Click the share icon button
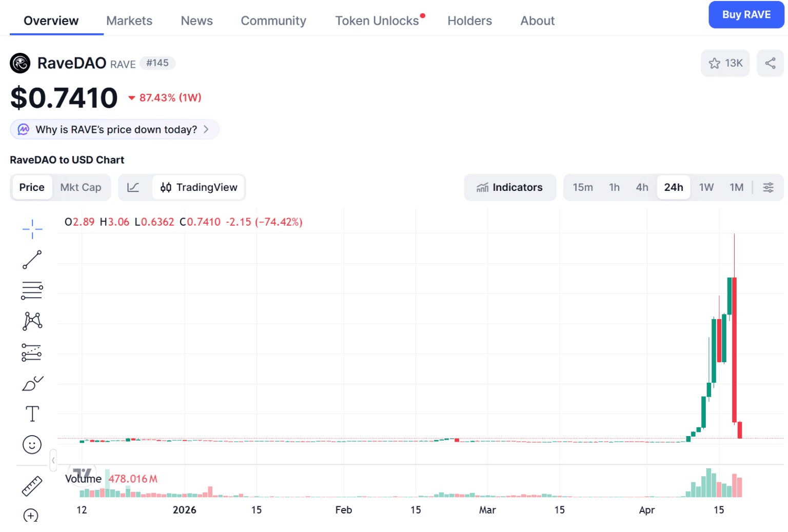 [770, 63]
